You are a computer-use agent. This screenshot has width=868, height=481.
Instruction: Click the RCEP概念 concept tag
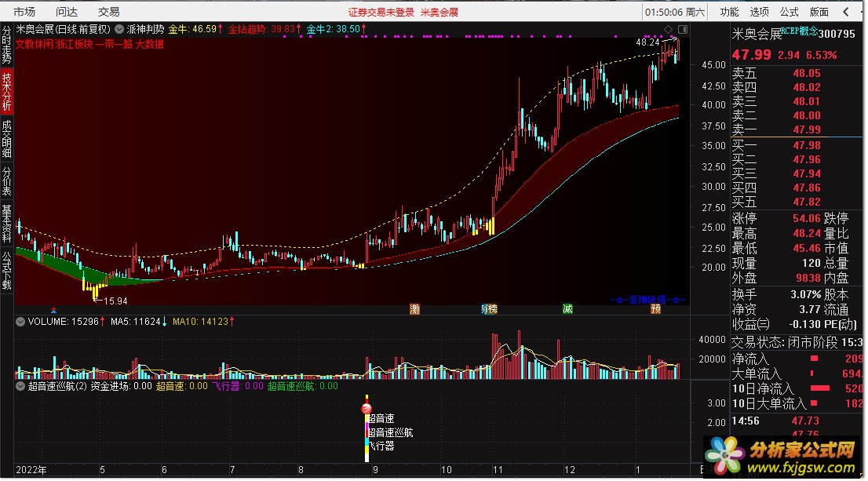point(800,31)
